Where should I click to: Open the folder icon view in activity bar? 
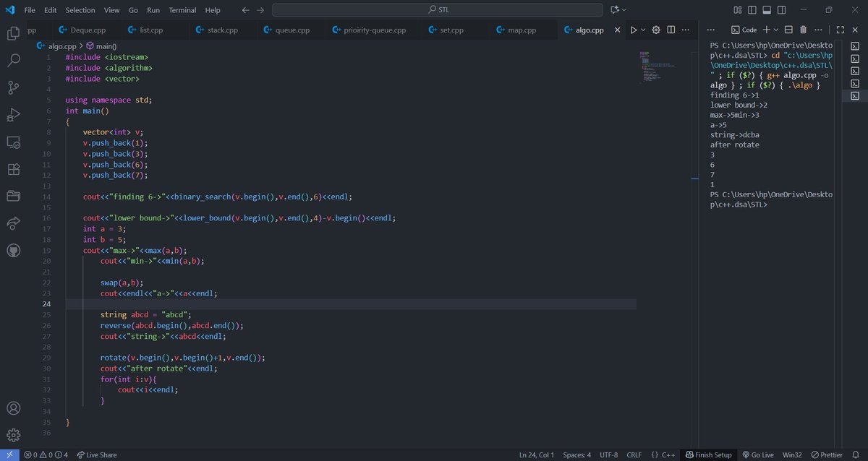tap(13, 196)
